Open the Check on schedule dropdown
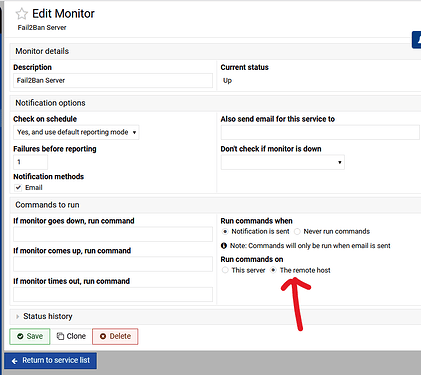Screen dimensions: 421x375 76,132
